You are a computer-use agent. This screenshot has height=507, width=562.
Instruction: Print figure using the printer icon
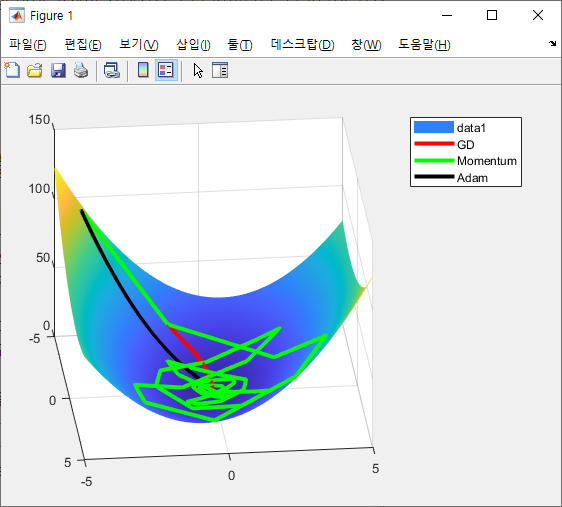pyautogui.click(x=81, y=70)
